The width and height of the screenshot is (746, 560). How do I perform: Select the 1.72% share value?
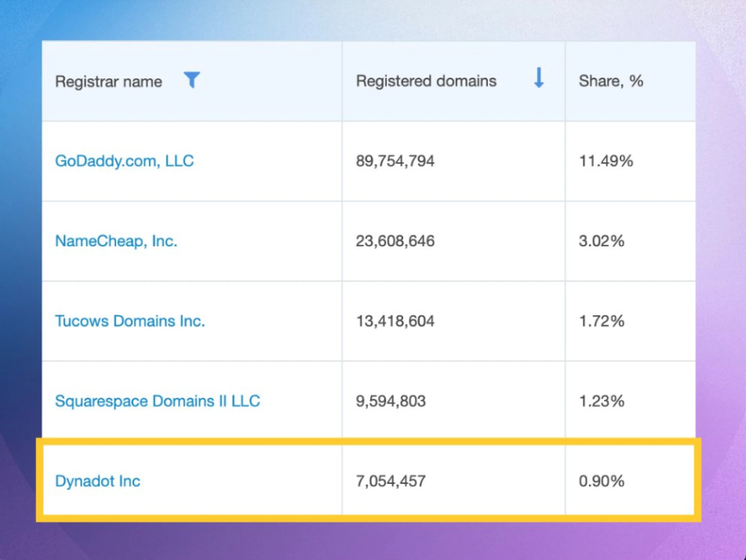click(602, 321)
